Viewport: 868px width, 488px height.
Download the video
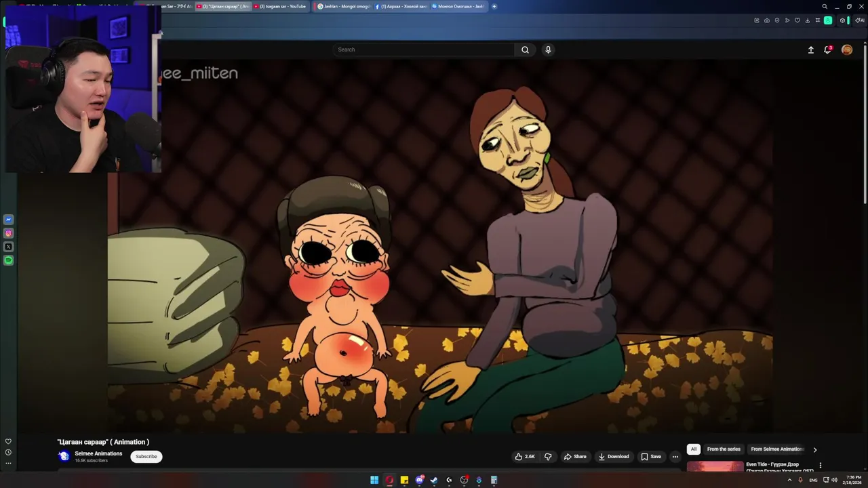(614, 456)
